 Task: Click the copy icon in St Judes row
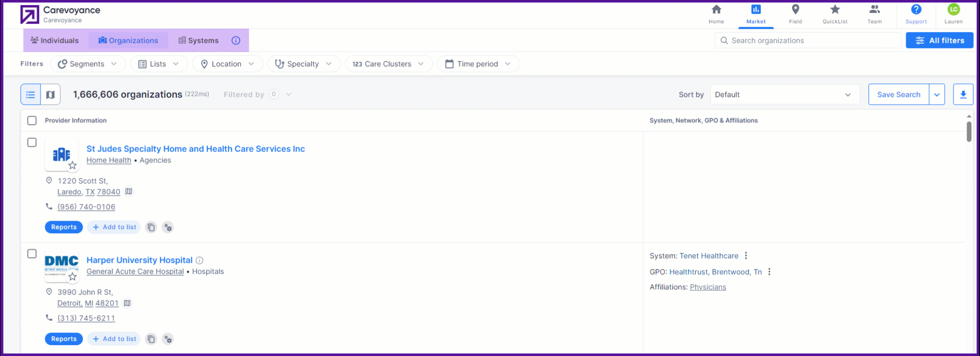coord(151,227)
